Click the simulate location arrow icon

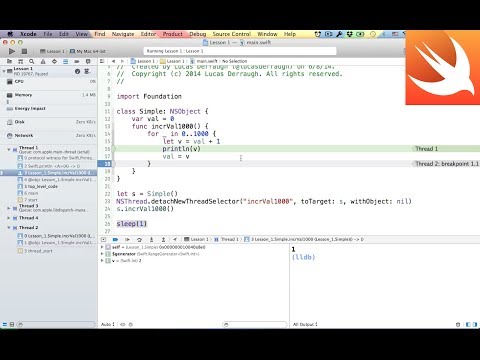pyautogui.click(x=175, y=239)
